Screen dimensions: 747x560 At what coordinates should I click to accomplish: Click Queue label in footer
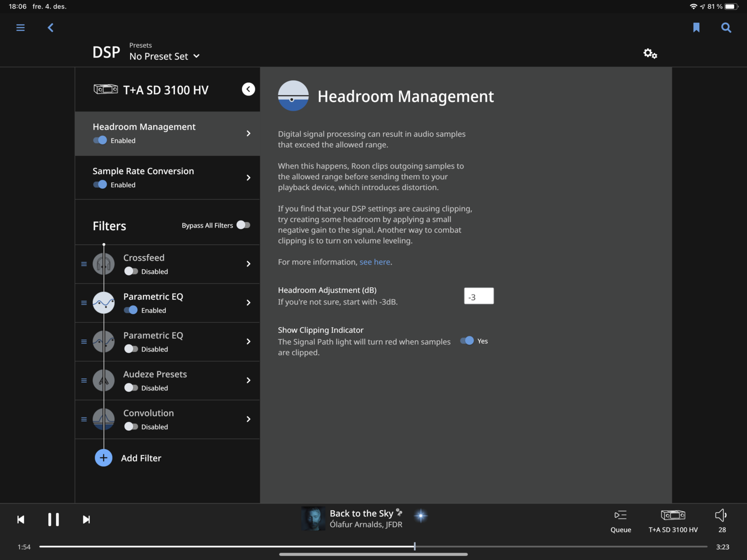click(621, 530)
